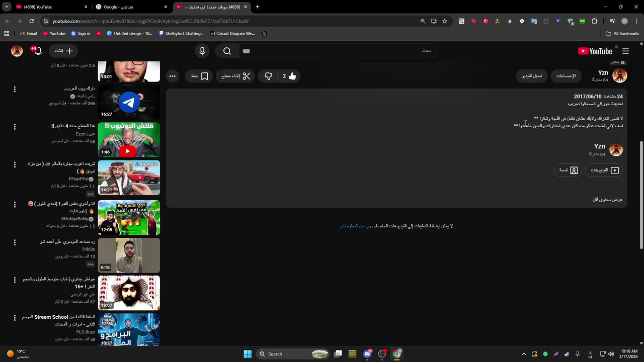The width and height of the screenshot is (644, 362).
Task: Open the YouTube hamburger guide menu
Action: (625, 51)
